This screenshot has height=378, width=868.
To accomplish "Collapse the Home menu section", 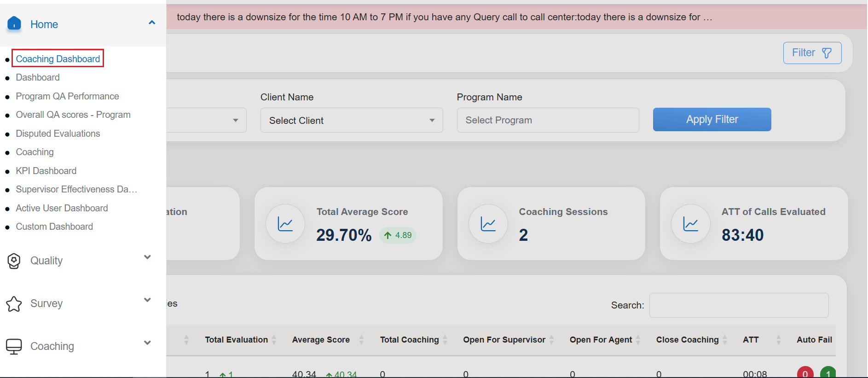I will [152, 23].
